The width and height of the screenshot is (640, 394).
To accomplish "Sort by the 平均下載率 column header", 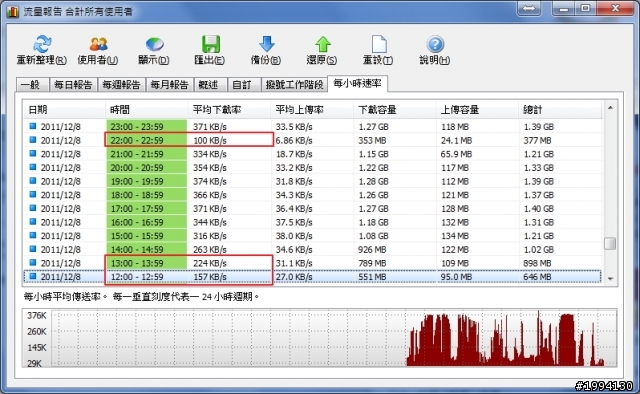I will (x=229, y=109).
